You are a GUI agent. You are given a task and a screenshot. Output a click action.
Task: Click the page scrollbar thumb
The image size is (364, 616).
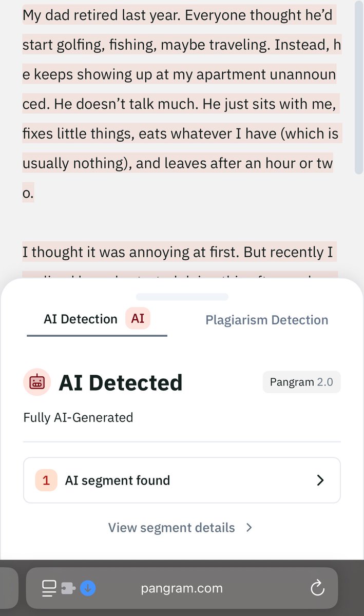point(359,87)
